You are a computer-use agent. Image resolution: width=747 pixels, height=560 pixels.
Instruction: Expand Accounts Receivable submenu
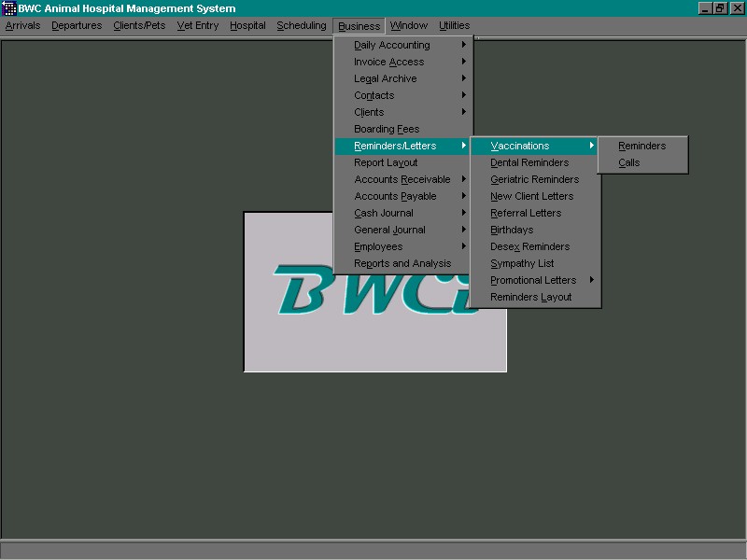[403, 179]
